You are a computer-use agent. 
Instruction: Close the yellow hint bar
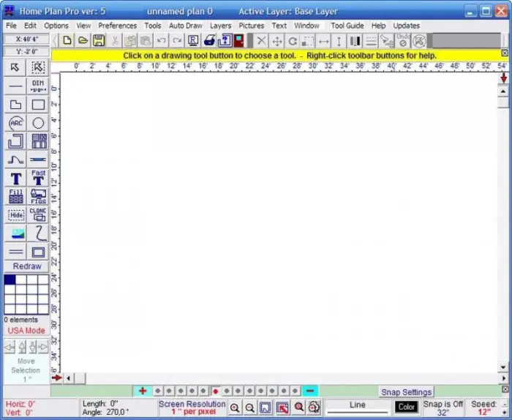click(504, 53)
